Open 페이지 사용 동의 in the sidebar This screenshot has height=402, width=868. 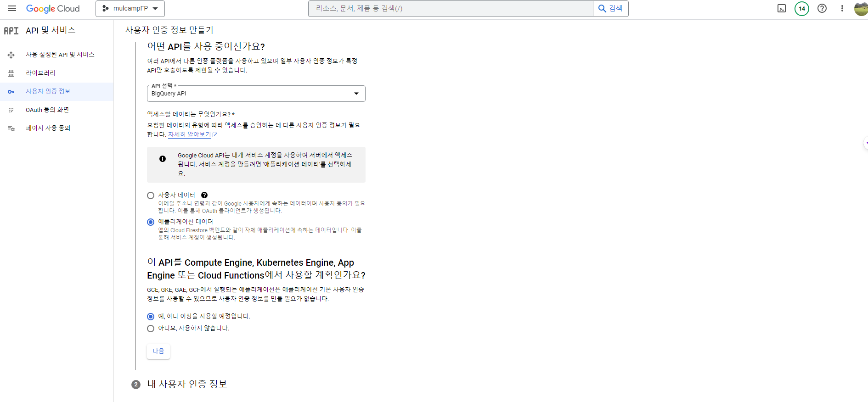coord(57,128)
